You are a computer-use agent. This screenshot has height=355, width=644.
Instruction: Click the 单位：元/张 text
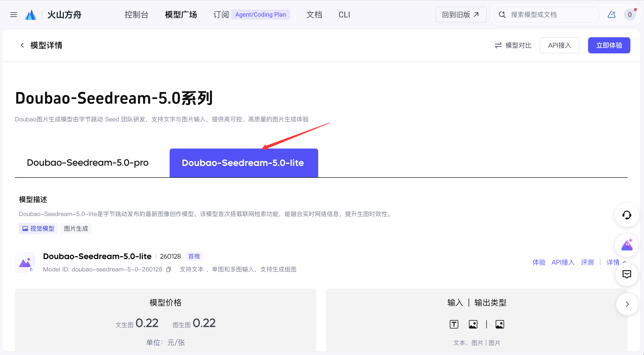(x=165, y=342)
